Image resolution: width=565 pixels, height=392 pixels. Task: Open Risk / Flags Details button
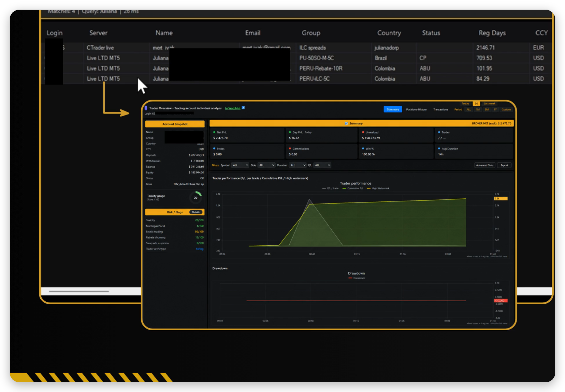195,212
